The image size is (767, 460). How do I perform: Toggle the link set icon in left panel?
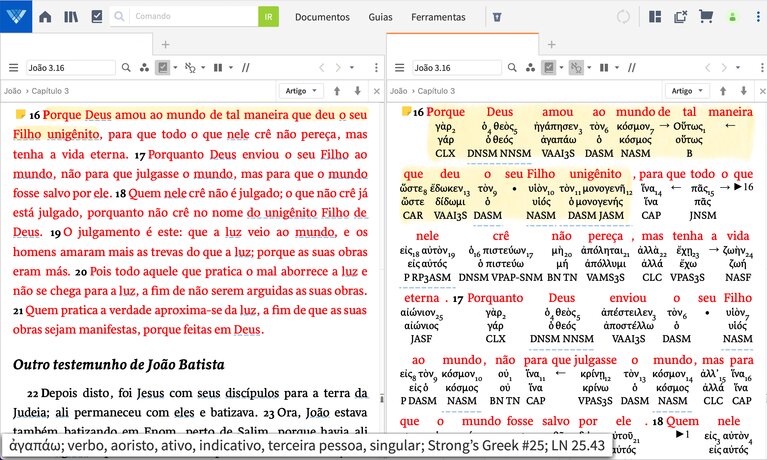point(190,68)
